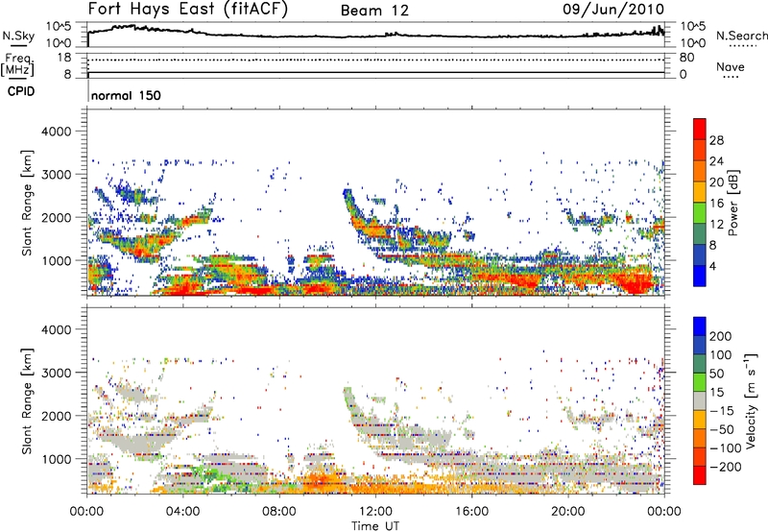
Task: Click the '20' power color bar value
Action: pyautogui.click(x=716, y=182)
